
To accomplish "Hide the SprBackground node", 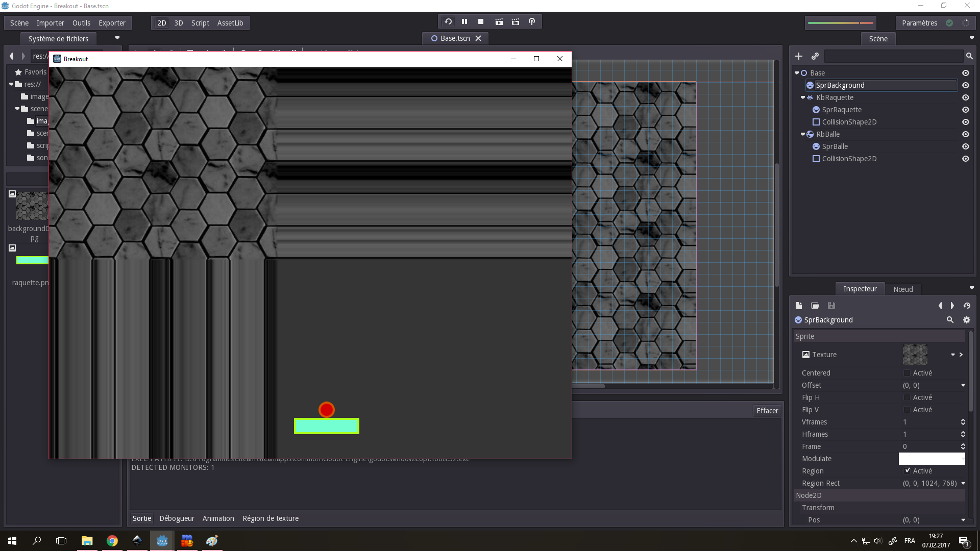I will 966,85.
